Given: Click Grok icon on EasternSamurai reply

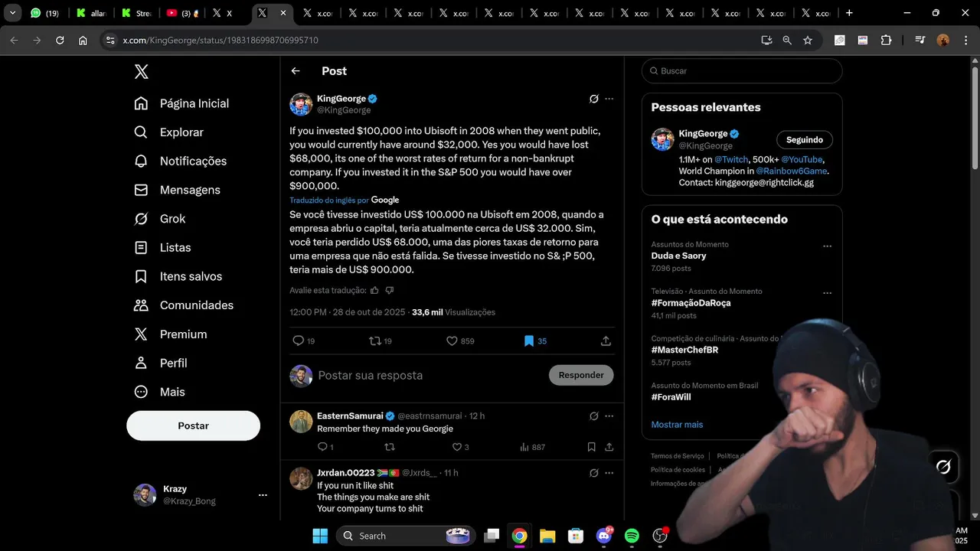Looking at the screenshot, I should 593,416.
